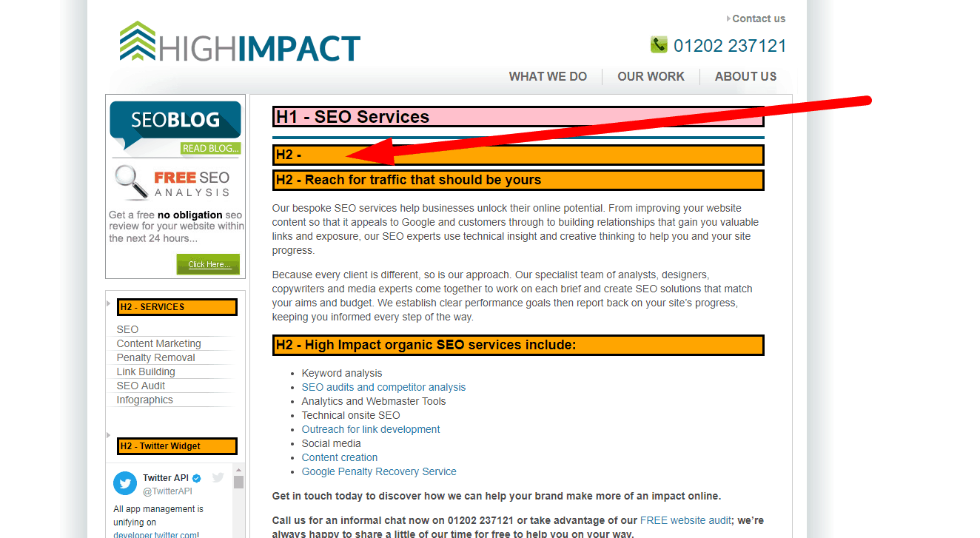Click the green phone icon beside the number
This screenshot has width=980, height=538.
(660, 44)
